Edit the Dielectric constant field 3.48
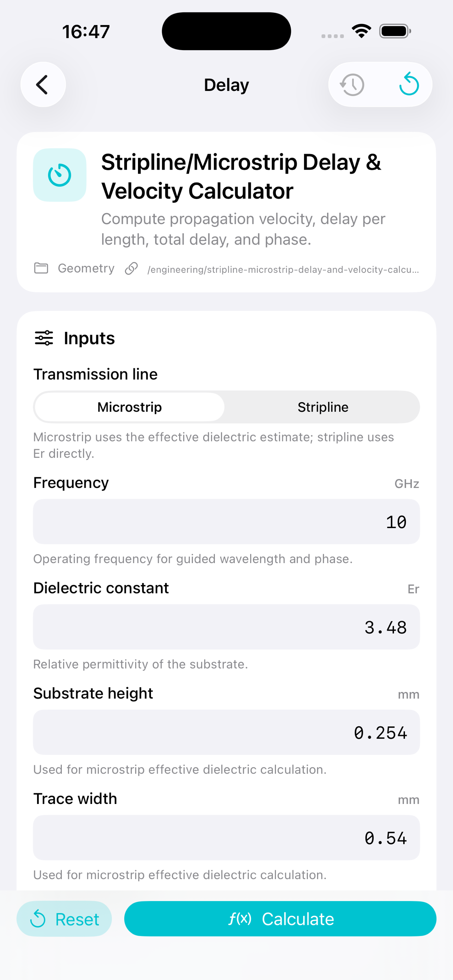This screenshot has height=980, width=453. click(226, 627)
